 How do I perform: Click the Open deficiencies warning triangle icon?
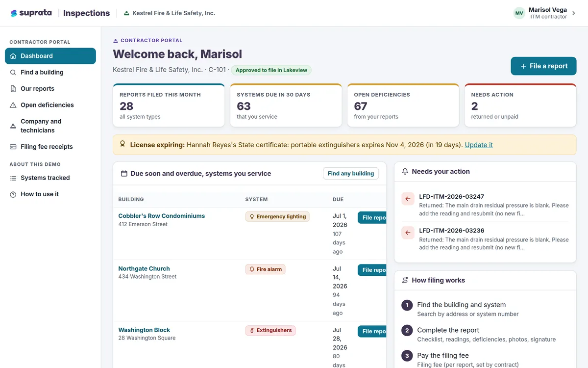pyautogui.click(x=13, y=105)
